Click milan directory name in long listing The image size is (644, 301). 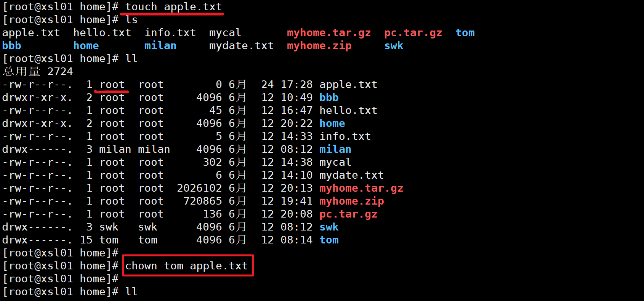click(335, 149)
